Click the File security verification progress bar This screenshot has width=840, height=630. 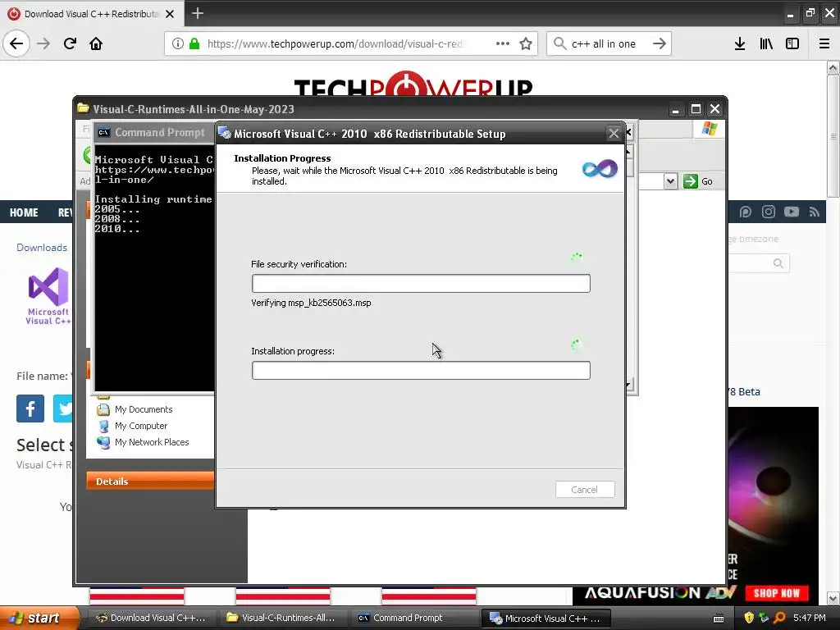click(x=421, y=283)
